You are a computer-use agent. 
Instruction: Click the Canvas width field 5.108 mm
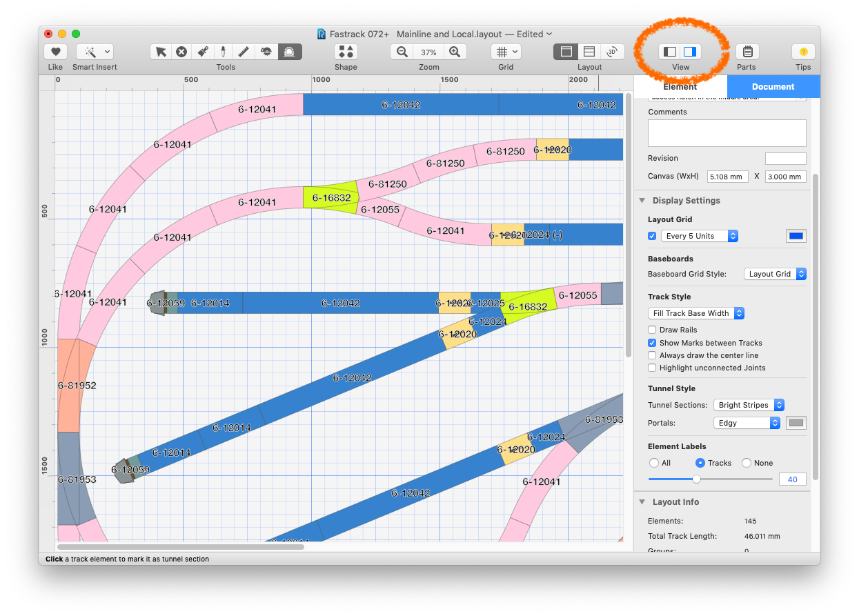tap(728, 177)
